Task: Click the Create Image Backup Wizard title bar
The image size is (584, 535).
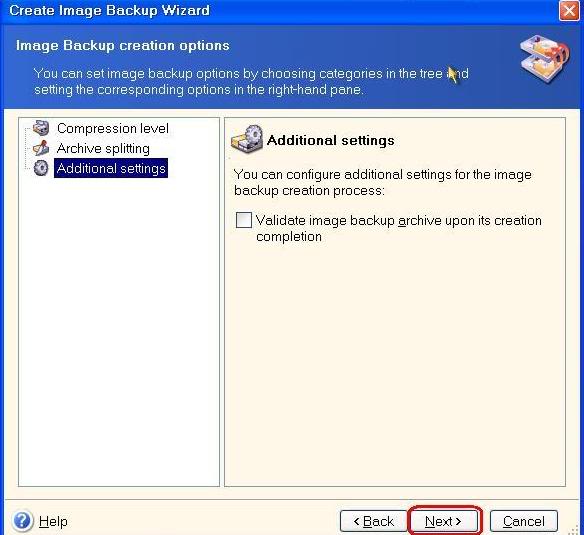Action: [x=279, y=10]
